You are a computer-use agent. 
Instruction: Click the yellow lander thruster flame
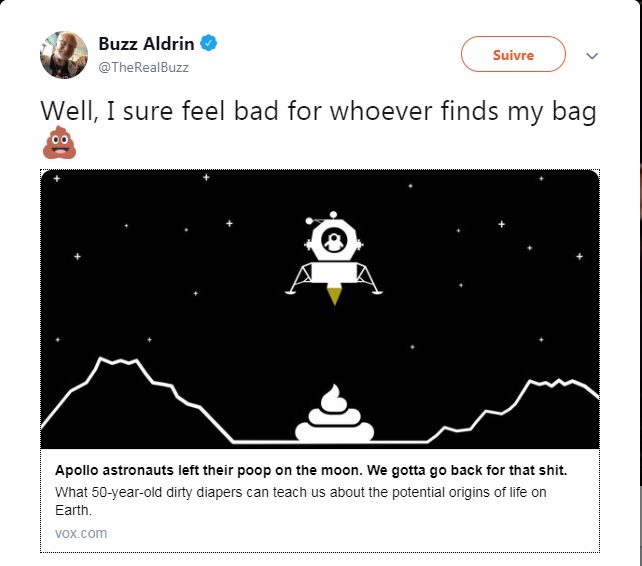[335, 296]
